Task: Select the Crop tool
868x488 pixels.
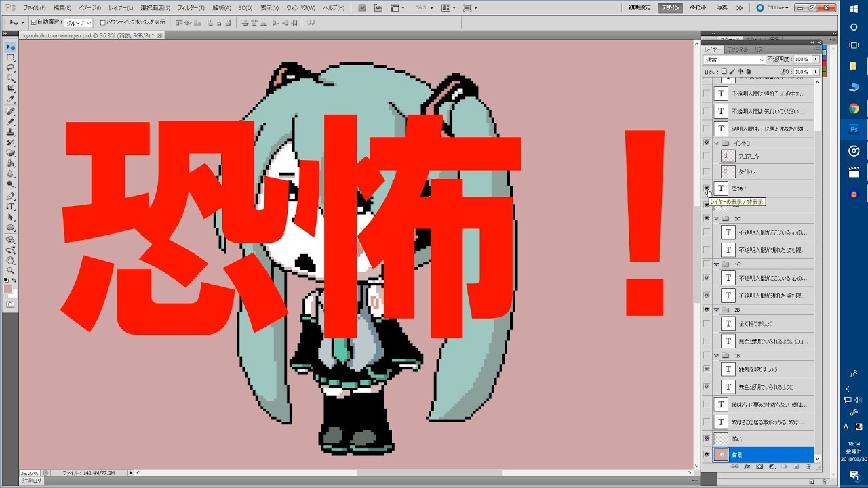Action: click(11, 89)
